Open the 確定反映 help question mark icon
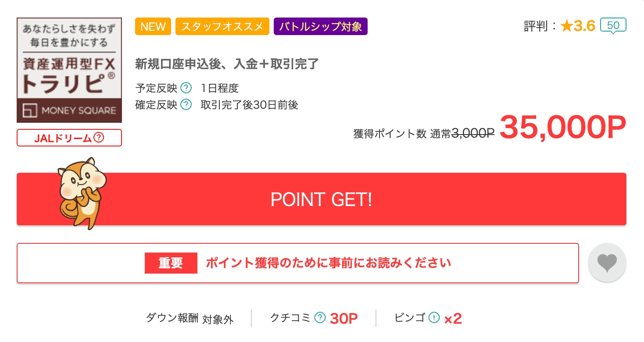The width and height of the screenshot is (644, 342). pyautogui.click(x=186, y=105)
